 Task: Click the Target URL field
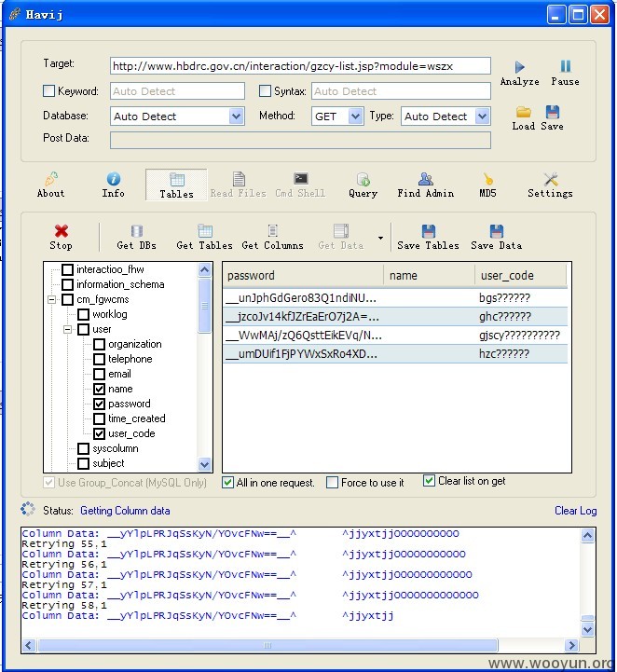[x=300, y=66]
